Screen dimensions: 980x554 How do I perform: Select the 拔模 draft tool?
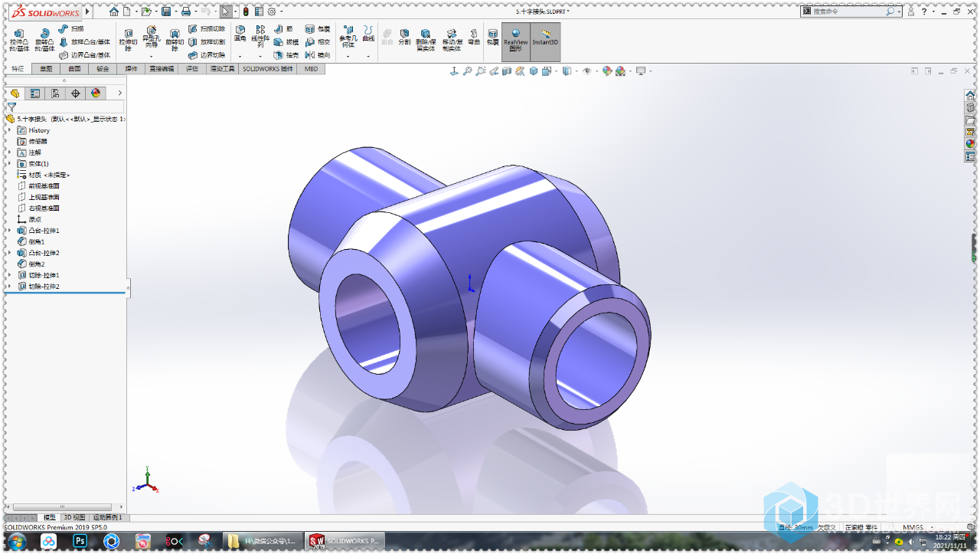pos(286,42)
